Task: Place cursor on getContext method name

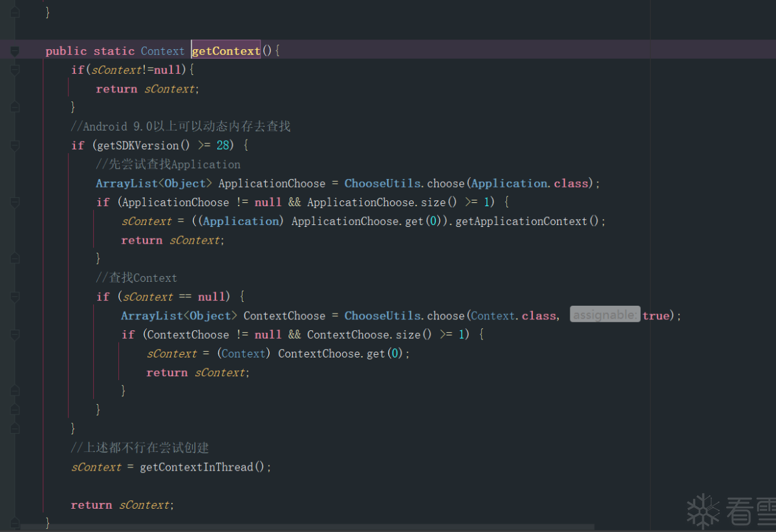Action: 226,51
